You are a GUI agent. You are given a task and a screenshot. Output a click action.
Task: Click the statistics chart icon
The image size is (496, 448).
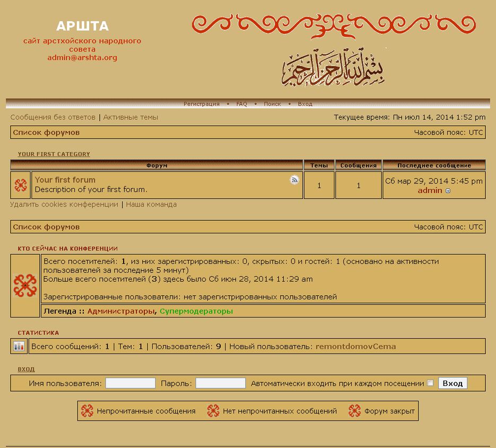[x=19, y=347]
